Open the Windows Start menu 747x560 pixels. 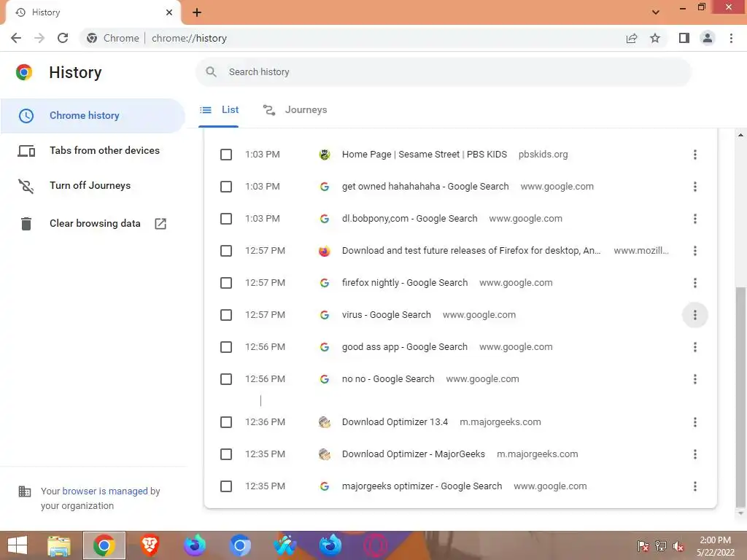pyautogui.click(x=18, y=545)
